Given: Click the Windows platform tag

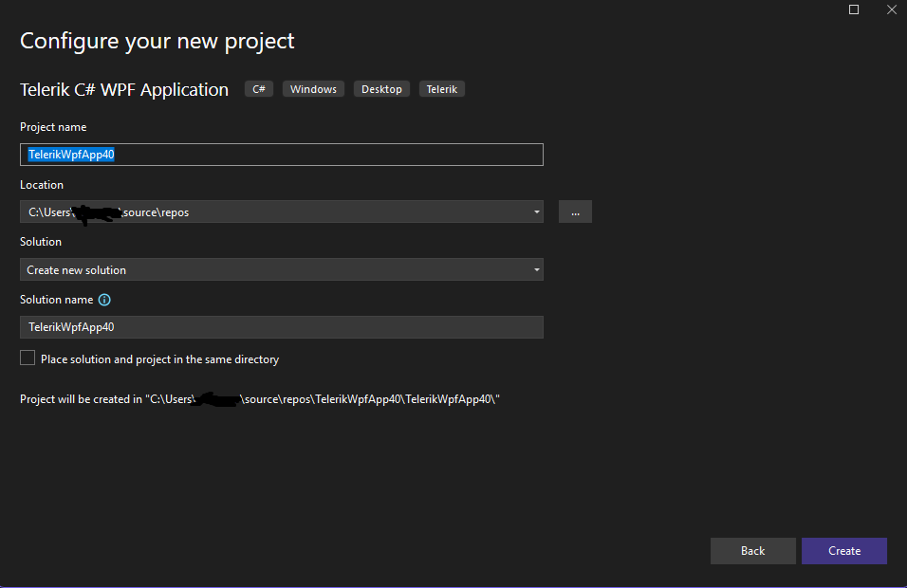Looking at the screenshot, I should [313, 89].
